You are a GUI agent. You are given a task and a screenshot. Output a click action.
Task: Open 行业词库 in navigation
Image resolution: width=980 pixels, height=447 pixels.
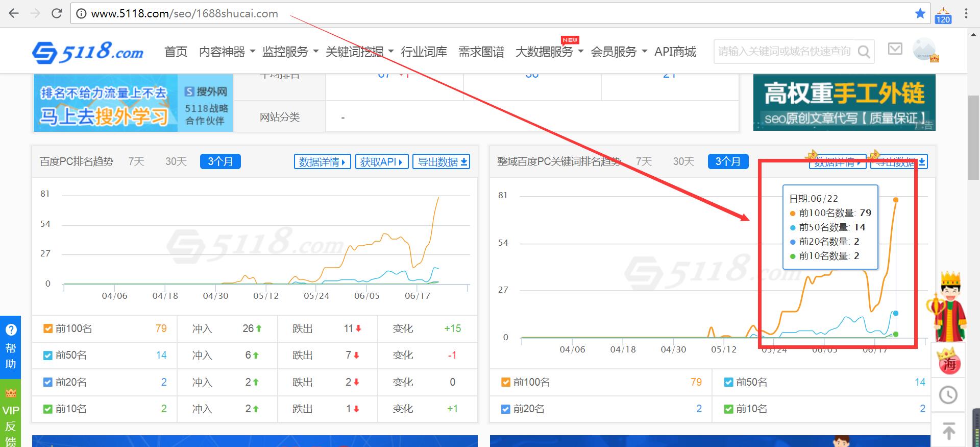coord(424,52)
